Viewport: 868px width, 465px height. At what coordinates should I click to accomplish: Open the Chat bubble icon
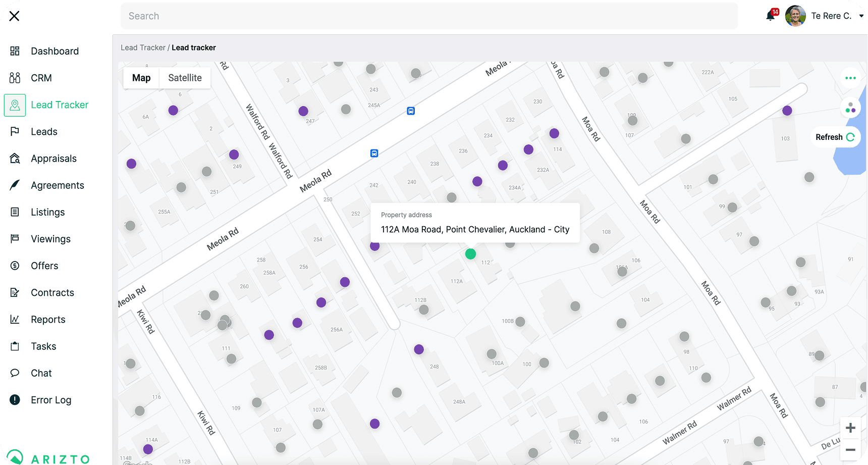15,373
